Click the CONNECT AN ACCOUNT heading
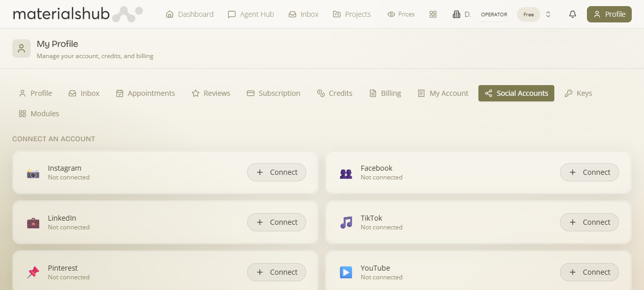Screen dimensions: 644x290 (x=53, y=139)
